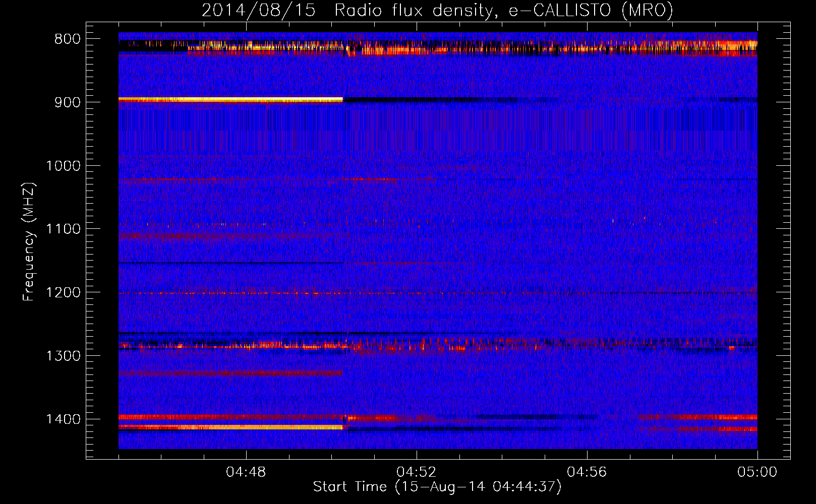Select the 1200 frequency tick label
This screenshot has width=816, height=504.
63,292
